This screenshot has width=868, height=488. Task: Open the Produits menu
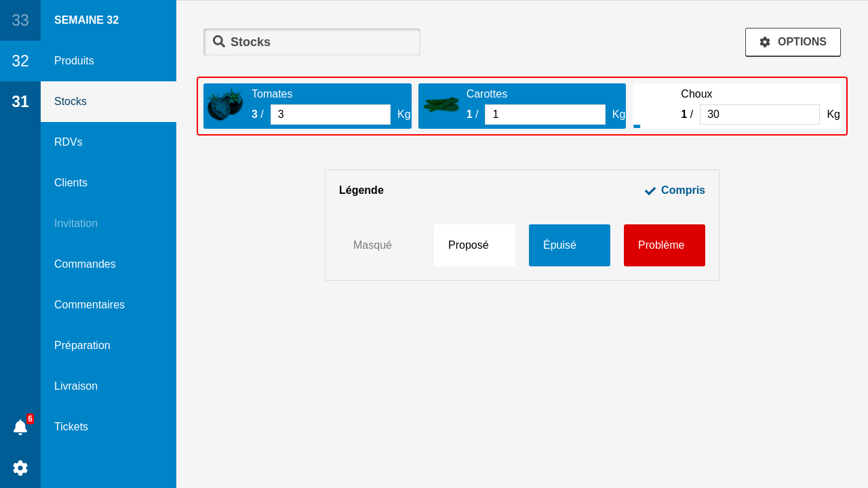pos(75,61)
